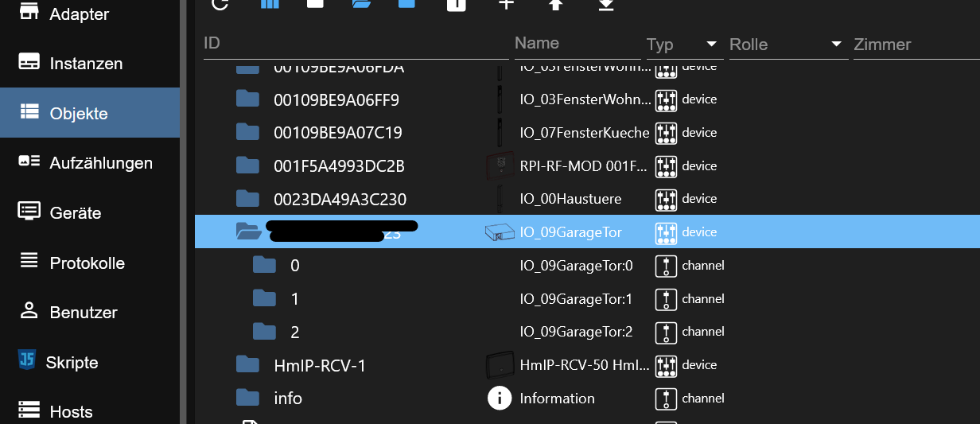
Task: Expand the info folder
Action: pos(248,398)
